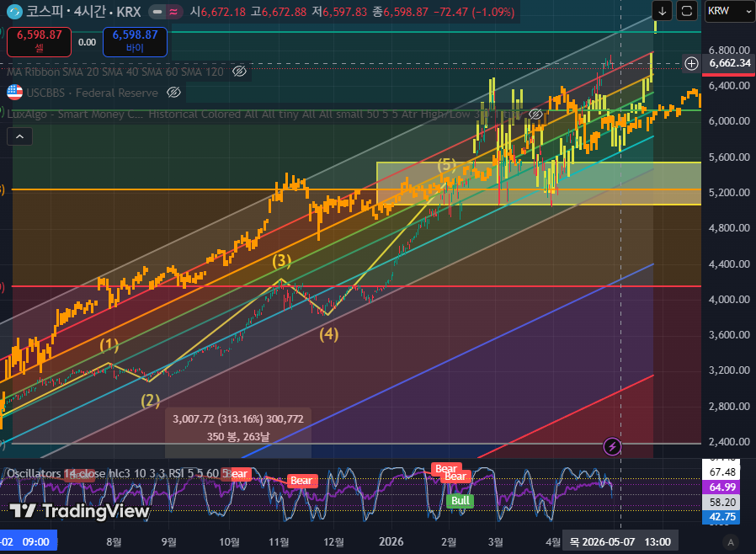Click the green Bull signal label
The image size is (756, 554).
(460, 501)
